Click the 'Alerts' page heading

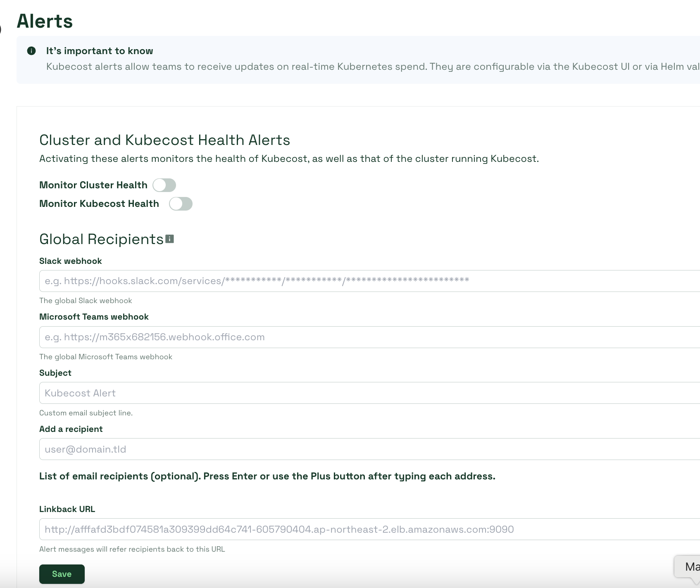pyautogui.click(x=45, y=21)
